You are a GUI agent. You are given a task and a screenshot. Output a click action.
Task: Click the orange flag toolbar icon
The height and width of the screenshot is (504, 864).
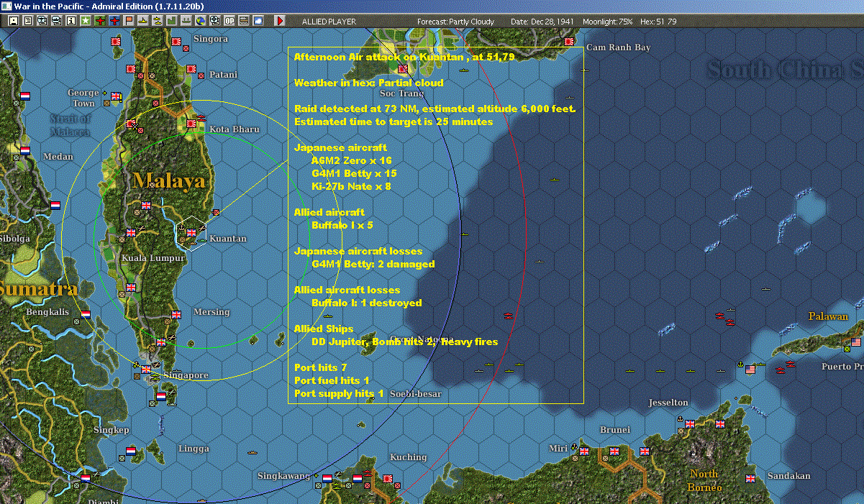pyautogui.click(x=129, y=21)
